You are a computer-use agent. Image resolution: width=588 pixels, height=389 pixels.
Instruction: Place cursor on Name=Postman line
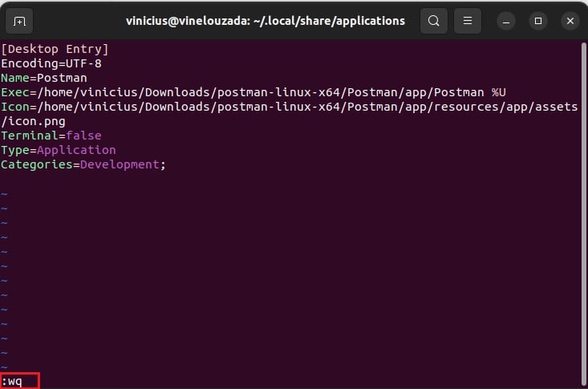pyautogui.click(x=44, y=78)
